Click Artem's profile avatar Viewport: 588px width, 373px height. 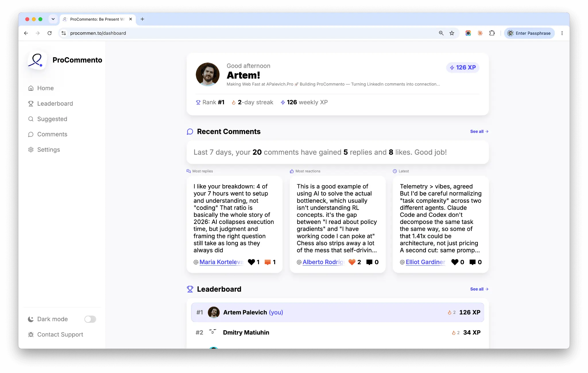[x=208, y=74]
